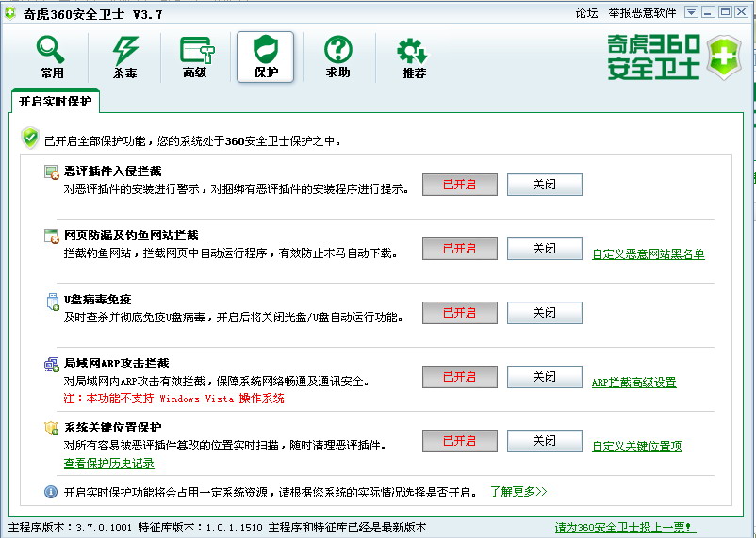
Task: Click the 主程序和特征库已经是最新版本 status text
Action: point(347,528)
